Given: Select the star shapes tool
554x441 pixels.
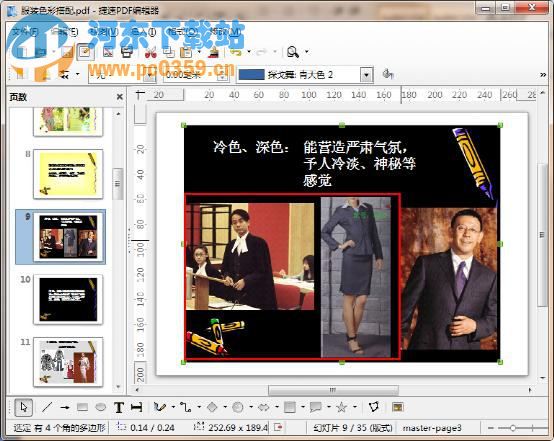Looking at the screenshot, I should click(x=342, y=407).
